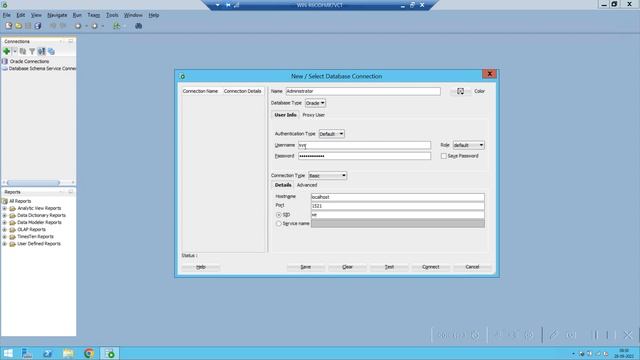Open Google Chrome from the taskbar
The width and height of the screenshot is (640, 360).
tap(89, 353)
